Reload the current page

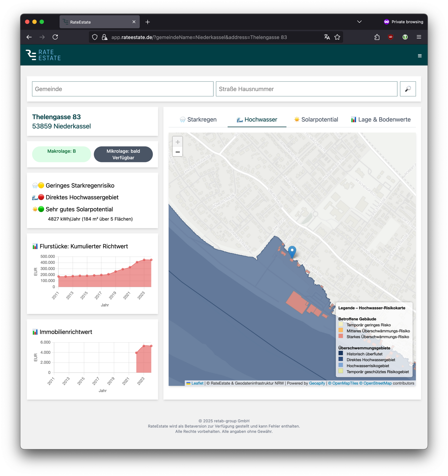tap(55, 37)
